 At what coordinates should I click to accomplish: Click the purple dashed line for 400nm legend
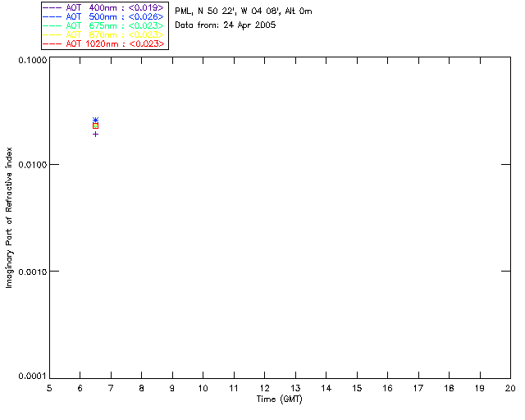52,7
